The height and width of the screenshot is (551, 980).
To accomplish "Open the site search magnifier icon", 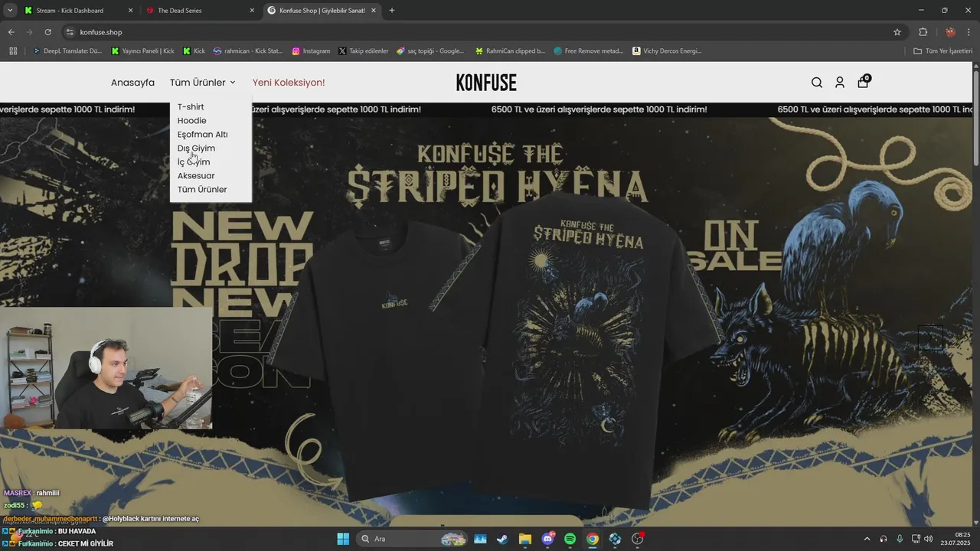I will pyautogui.click(x=817, y=83).
